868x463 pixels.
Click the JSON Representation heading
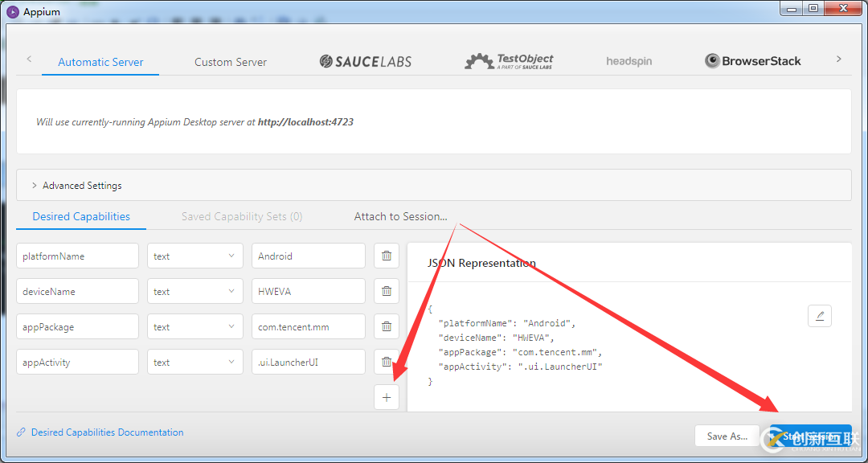[481, 263]
